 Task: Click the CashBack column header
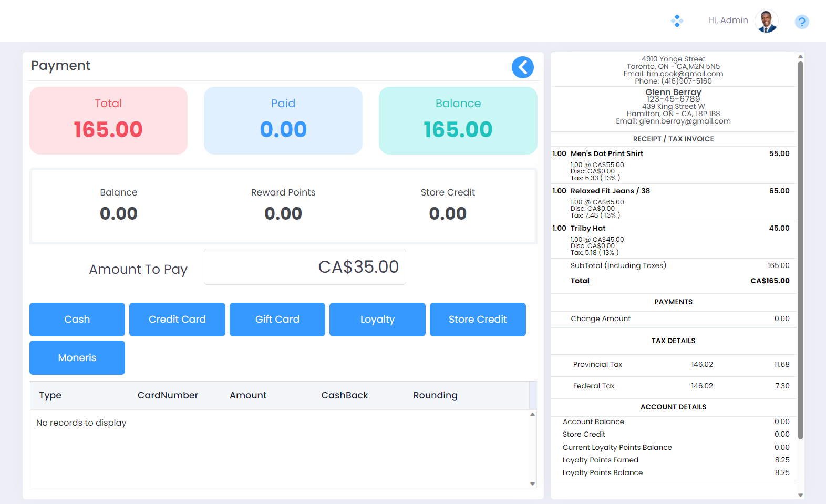[x=345, y=395]
